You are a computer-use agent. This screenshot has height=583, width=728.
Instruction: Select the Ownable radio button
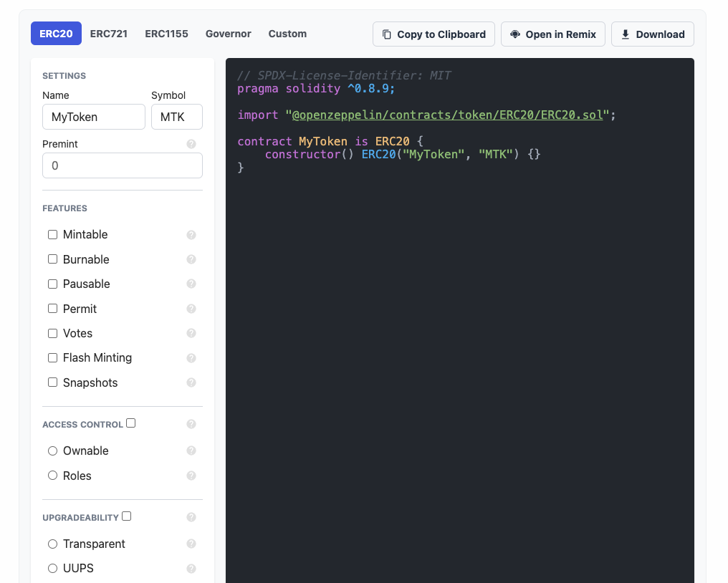[52, 450]
